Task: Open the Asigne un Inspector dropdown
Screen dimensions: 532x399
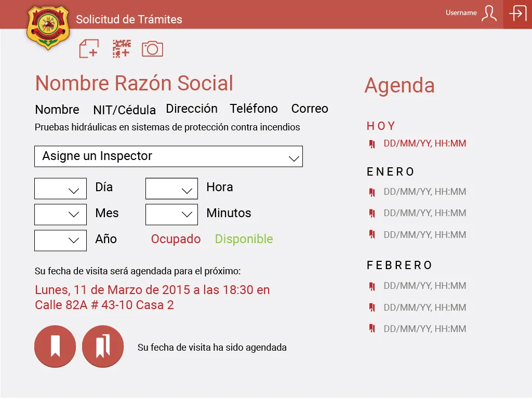Action: (x=169, y=156)
